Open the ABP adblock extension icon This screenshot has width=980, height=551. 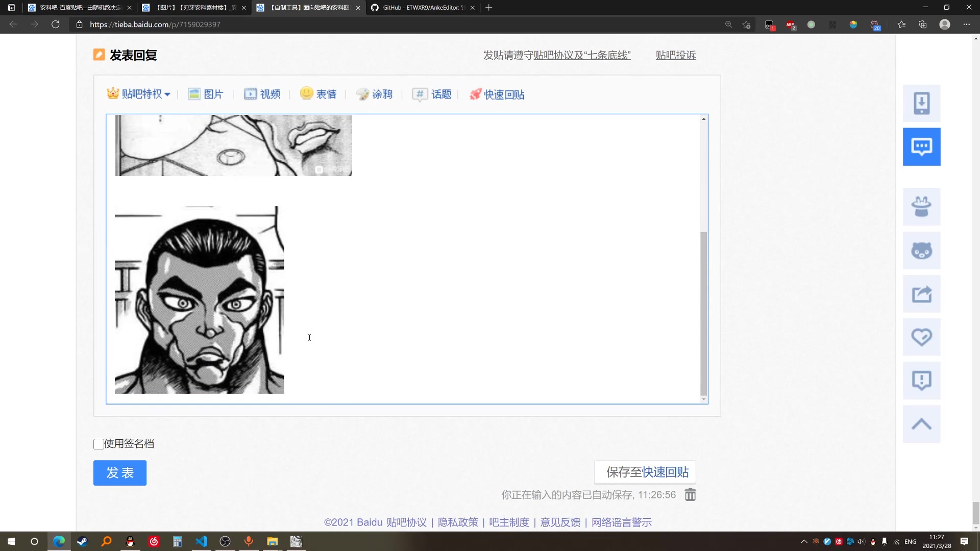tap(790, 24)
